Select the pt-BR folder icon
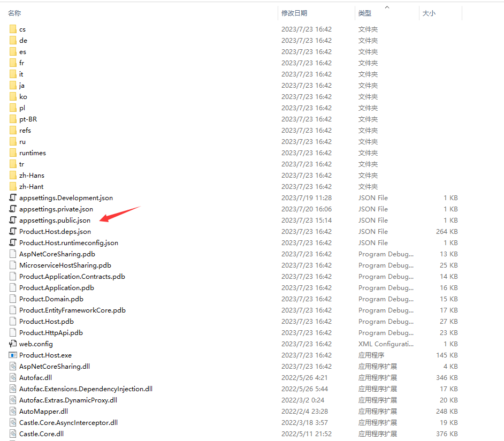The image size is (504, 441). [13, 119]
